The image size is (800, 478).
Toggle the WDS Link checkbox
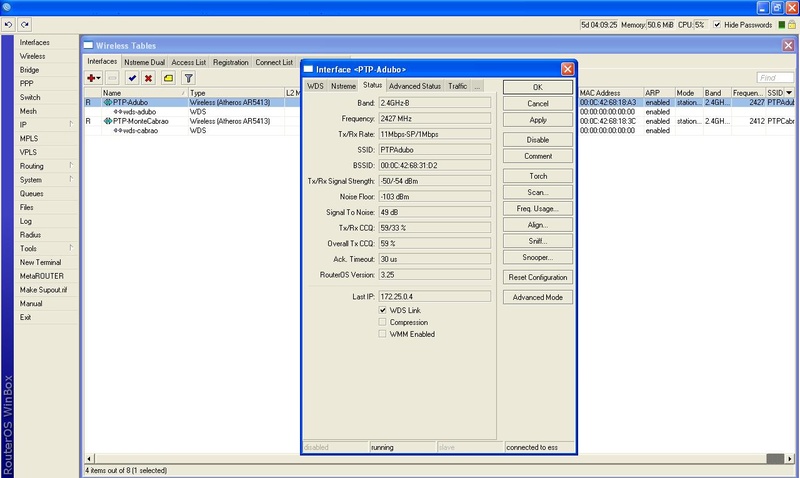point(382,311)
